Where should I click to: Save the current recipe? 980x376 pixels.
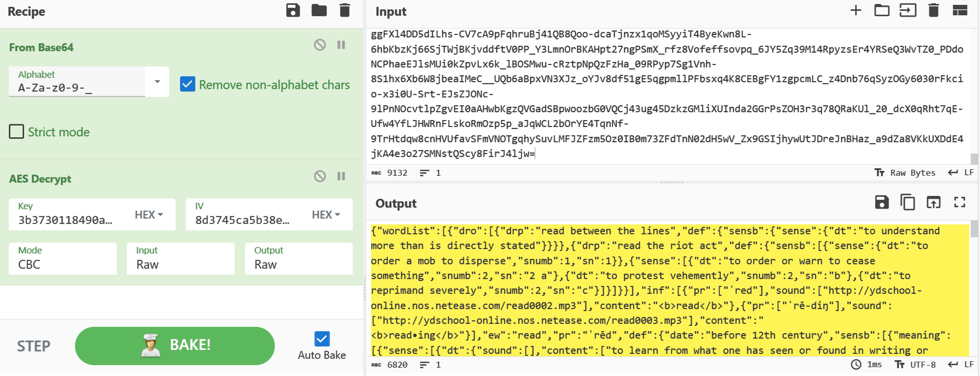(293, 10)
